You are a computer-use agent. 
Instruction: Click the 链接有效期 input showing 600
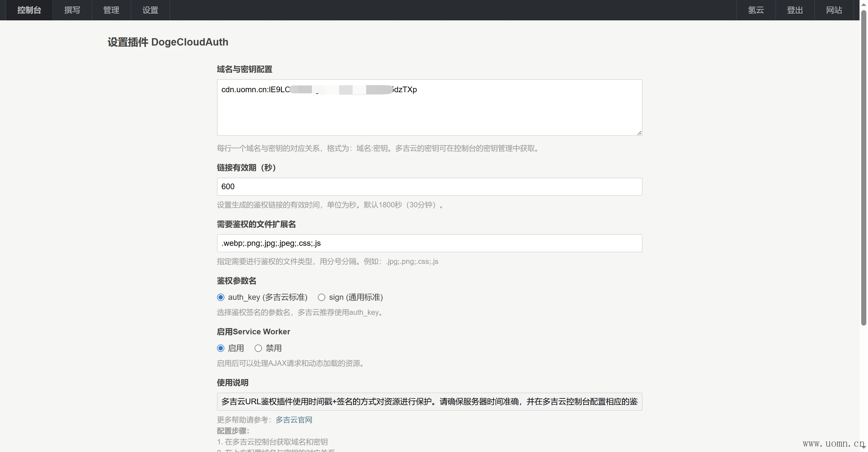tap(429, 186)
